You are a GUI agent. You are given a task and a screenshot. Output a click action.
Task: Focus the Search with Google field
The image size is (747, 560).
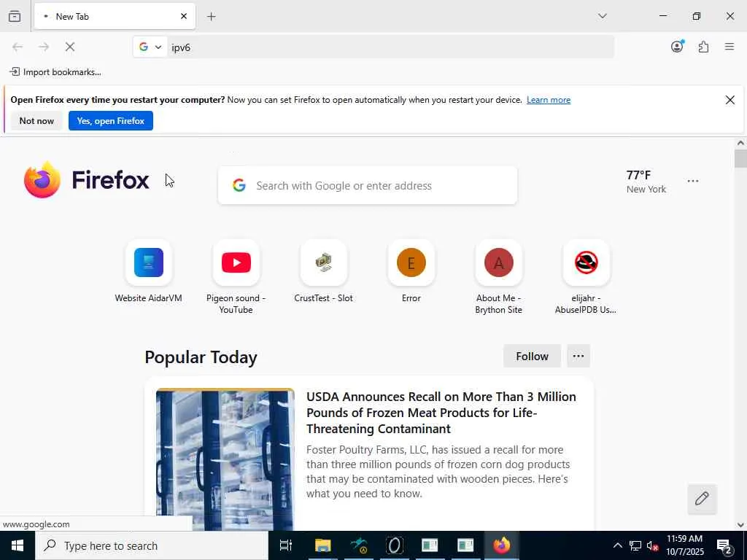[x=368, y=186]
